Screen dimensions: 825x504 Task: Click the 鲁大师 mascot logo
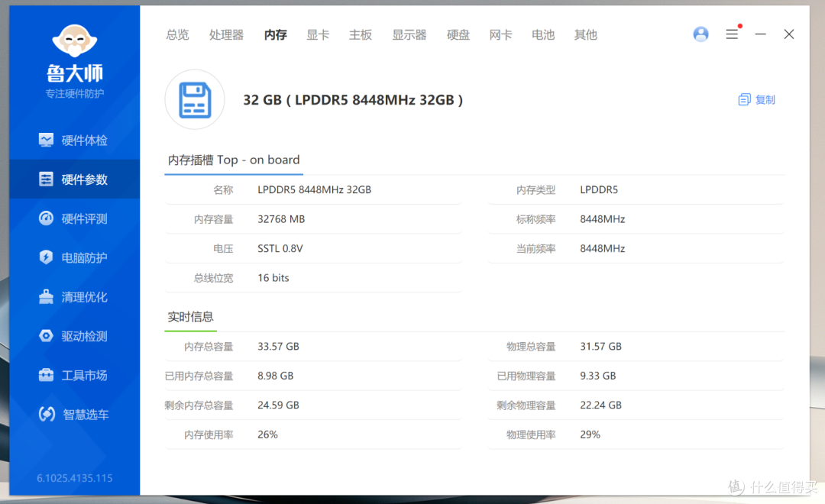(x=75, y=40)
